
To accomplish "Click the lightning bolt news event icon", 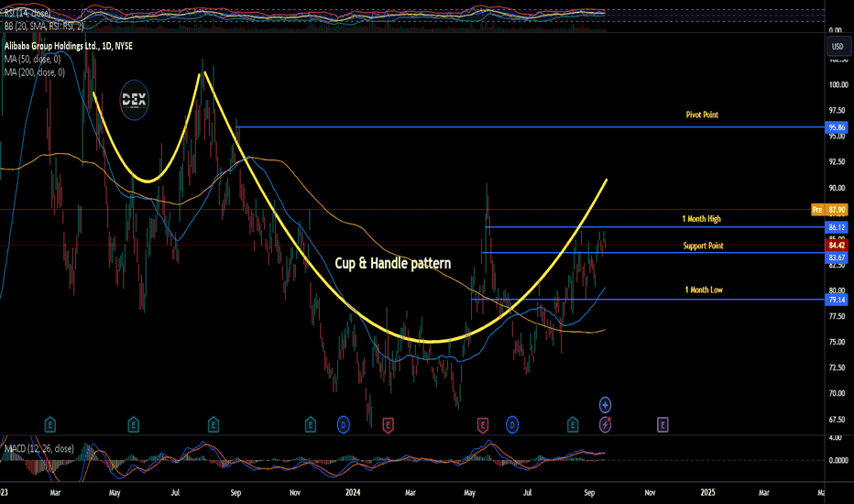I will coord(605,424).
